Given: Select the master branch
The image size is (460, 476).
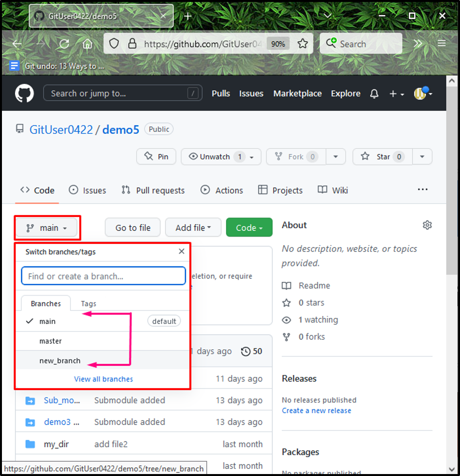Looking at the screenshot, I should pyautogui.click(x=50, y=341).
